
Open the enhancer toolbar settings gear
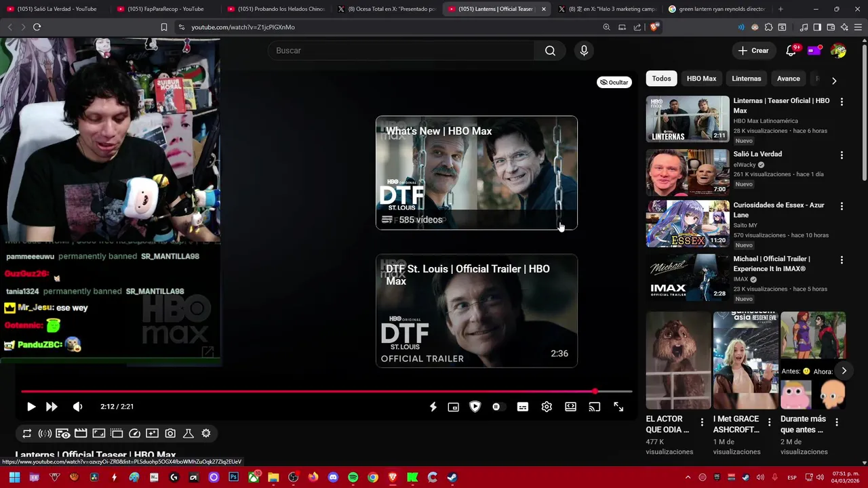tap(206, 433)
